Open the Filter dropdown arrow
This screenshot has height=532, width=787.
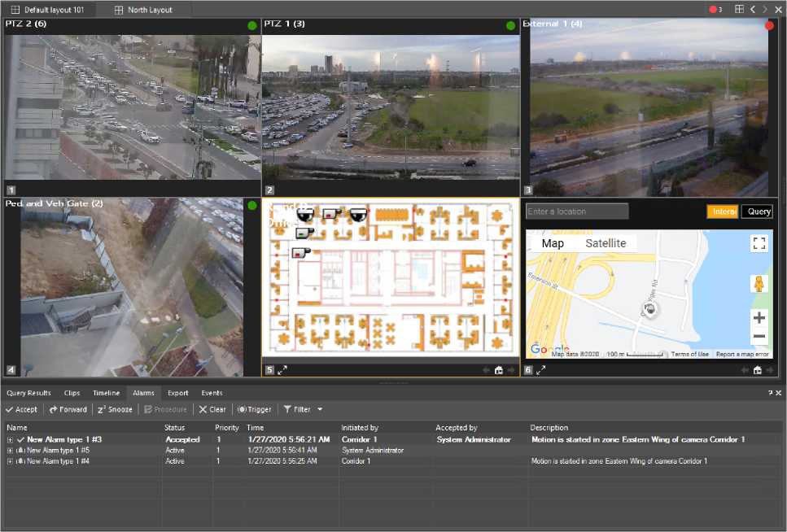(x=320, y=409)
